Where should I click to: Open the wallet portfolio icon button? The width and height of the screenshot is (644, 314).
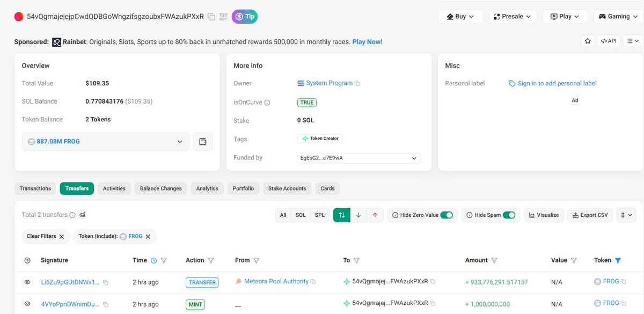203,142
